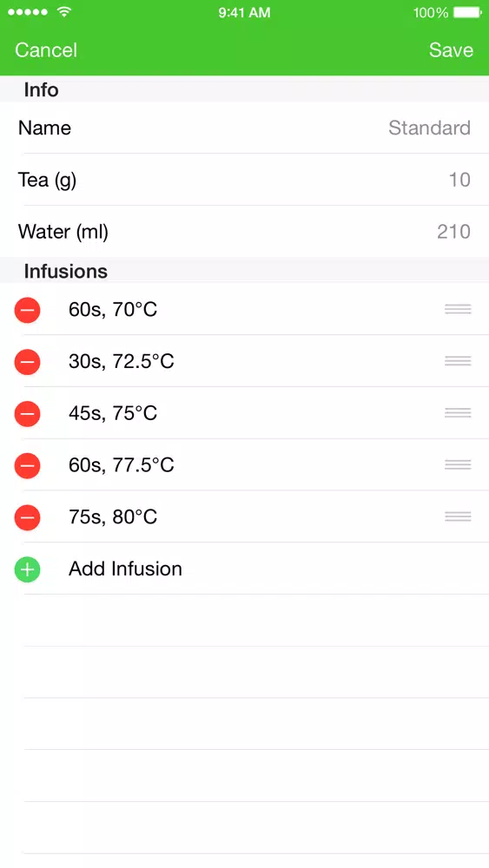Image resolution: width=489 pixels, height=868 pixels.
Task: Tap the reorder handle on 30s, 72.5°C row
Action: [x=458, y=361]
